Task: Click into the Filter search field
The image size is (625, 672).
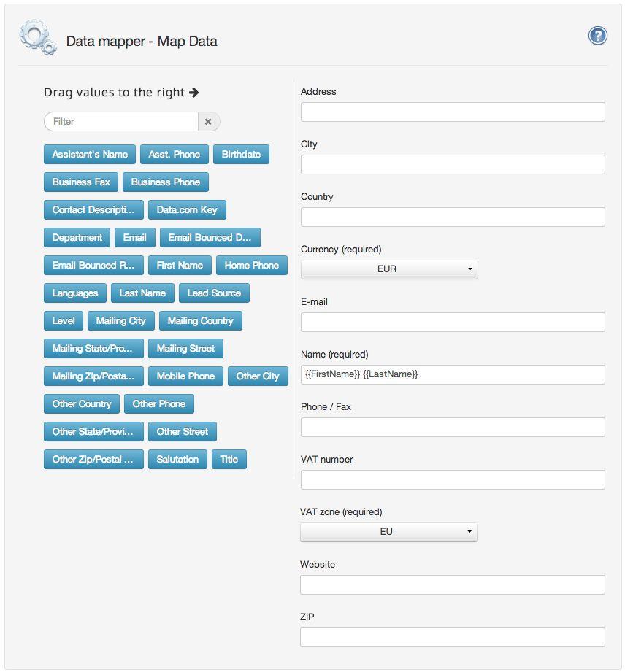Action: click(121, 122)
